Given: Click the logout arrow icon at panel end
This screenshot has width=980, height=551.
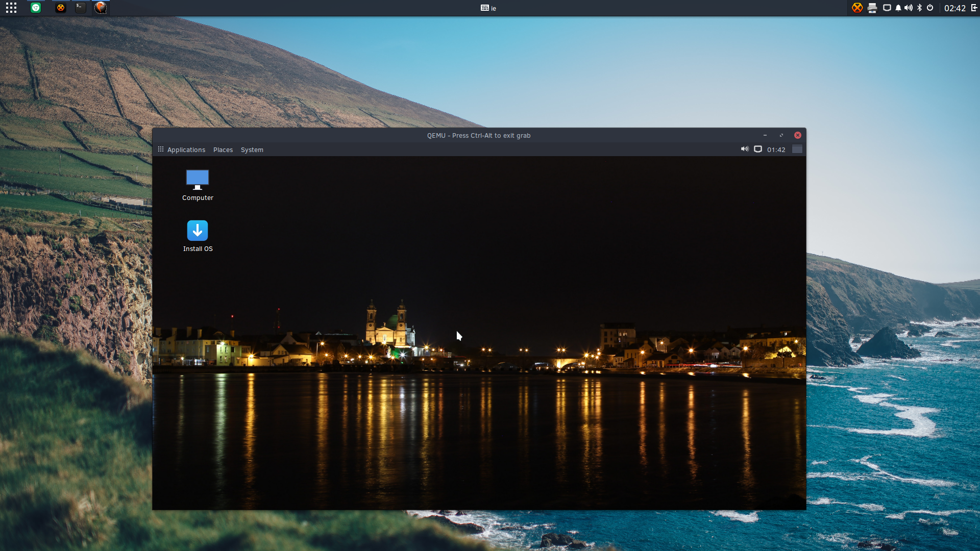Looking at the screenshot, I should click(x=974, y=8).
